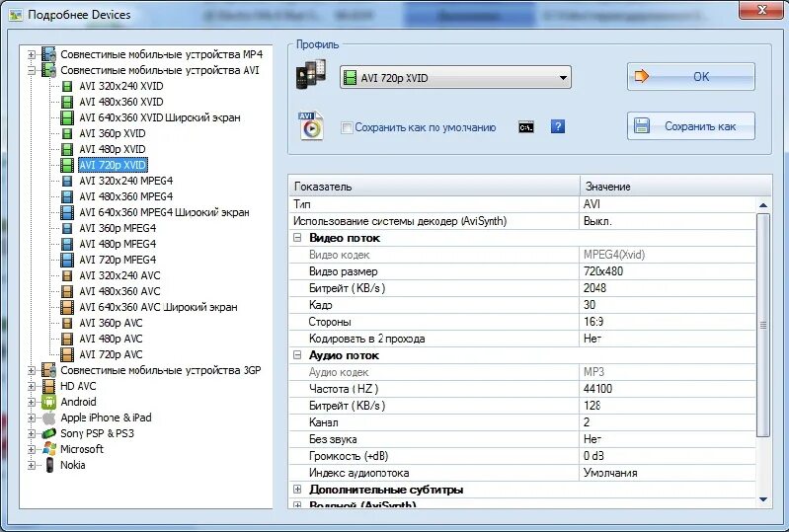Viewport: 789px width, 532px height.
Task: Expand the Android tree node
Action: 32,402
